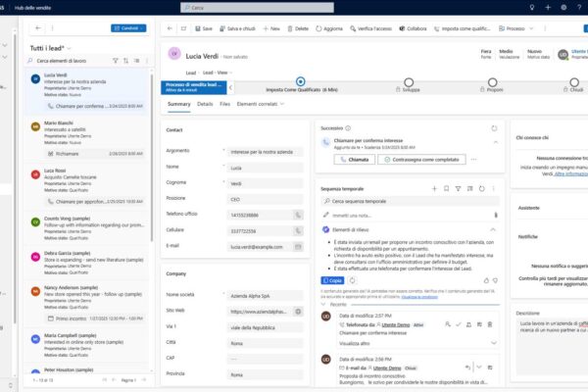588x392 pixels.
Task: Click Salva e chiudi command
Action: click(237, 28)
